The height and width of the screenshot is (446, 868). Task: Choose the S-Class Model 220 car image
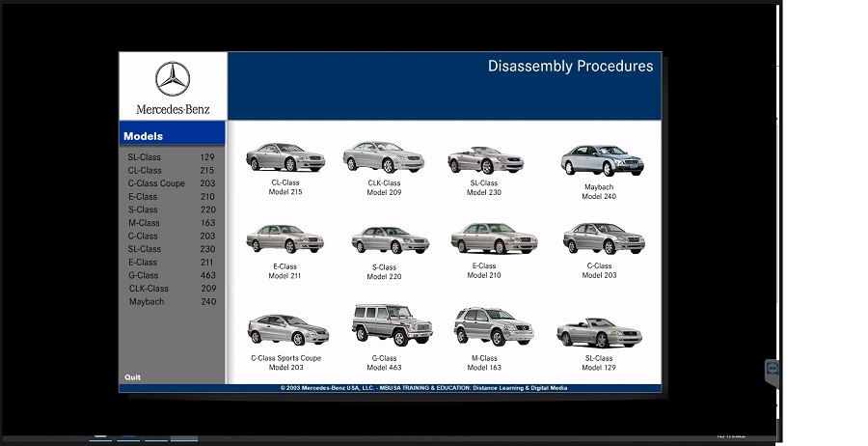(391, 240)
